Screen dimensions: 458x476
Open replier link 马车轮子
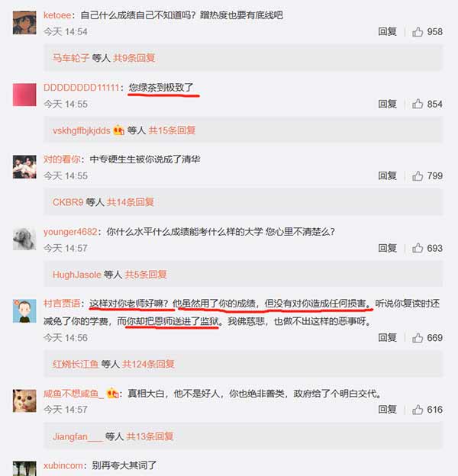(71, 58)
